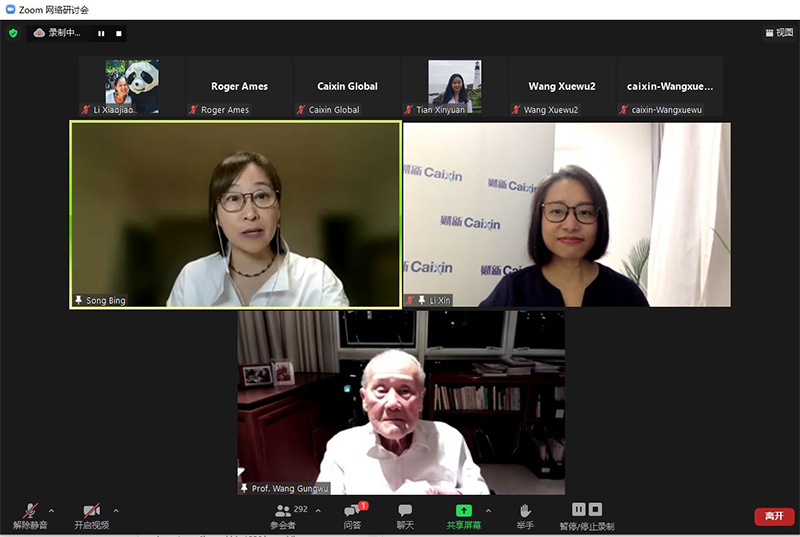Raise hand with 举手 button

pyautogui.click(x=525, y=516)
